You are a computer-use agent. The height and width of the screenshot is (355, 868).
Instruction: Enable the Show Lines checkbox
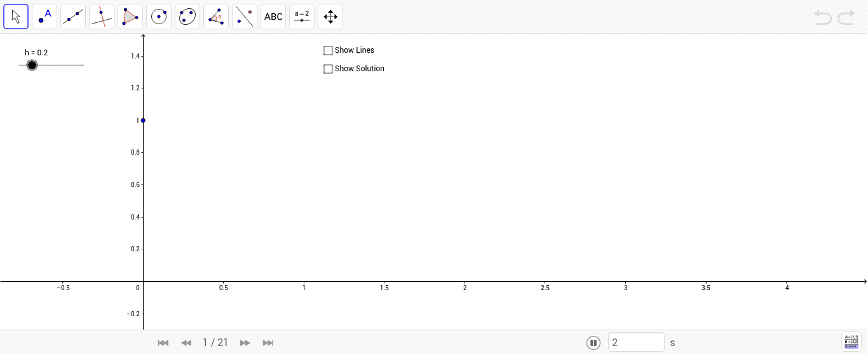[329, 50]
